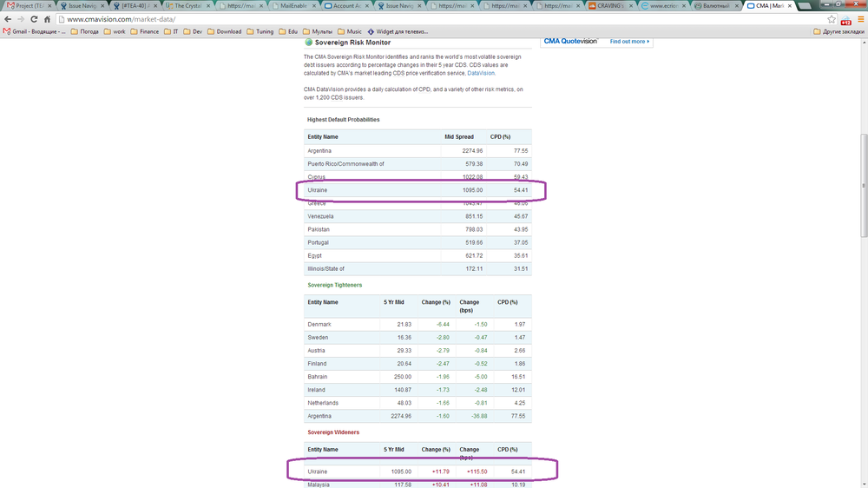
Task: Go to the browser home page icon
Action: (46, 18)
